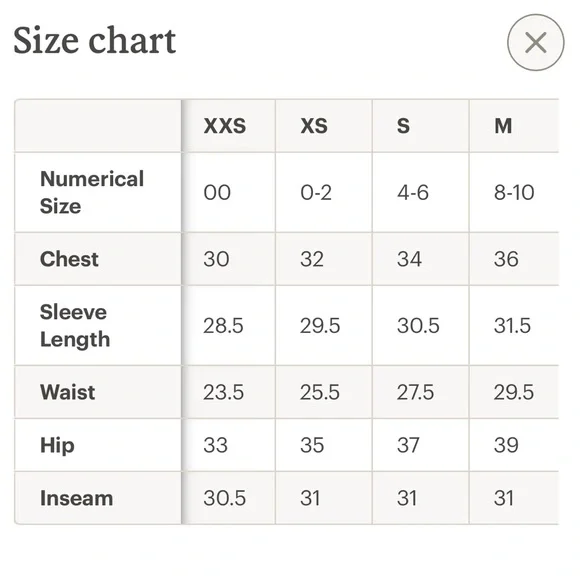Click the Waist row label

coord(68,392)
